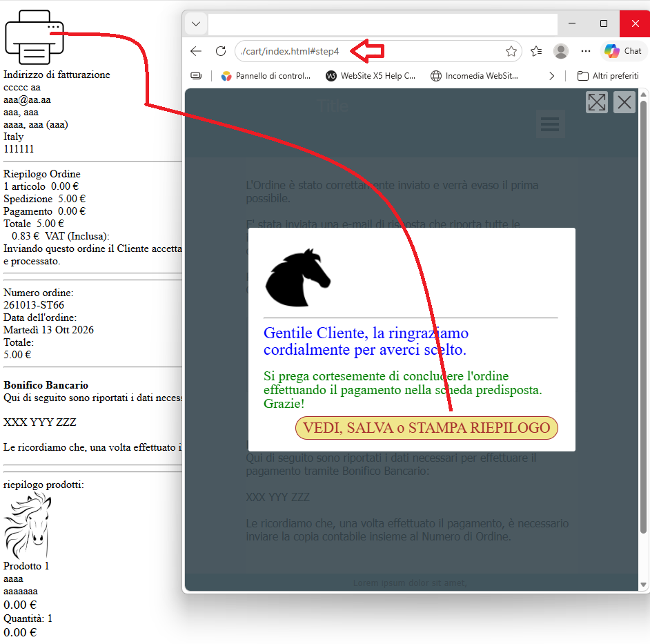Click VEDI, SALVA o STAMPA RIEPILOGO button
This screenshot has width=650, height=644.
(426, 428)
